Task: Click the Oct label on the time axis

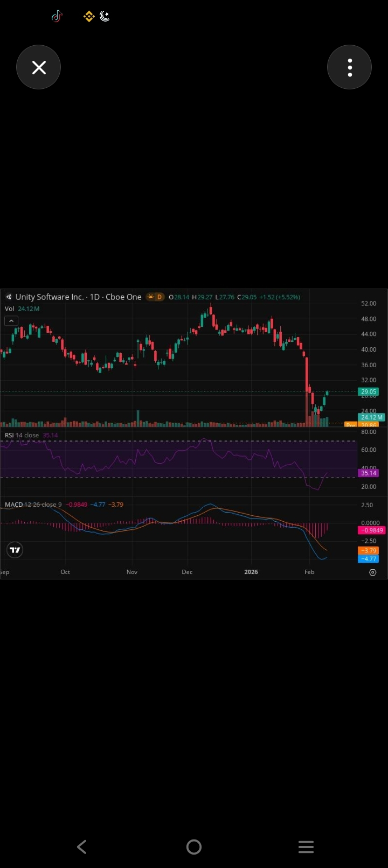Action: pyautogui.click(x=65, y=572)
